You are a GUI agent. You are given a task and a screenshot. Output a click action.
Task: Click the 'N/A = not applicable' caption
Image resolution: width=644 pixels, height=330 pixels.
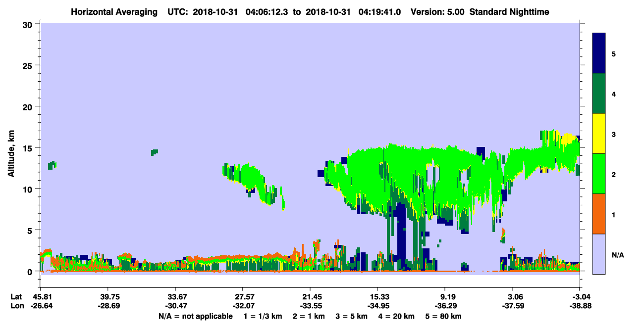click(x=195, y=316)
